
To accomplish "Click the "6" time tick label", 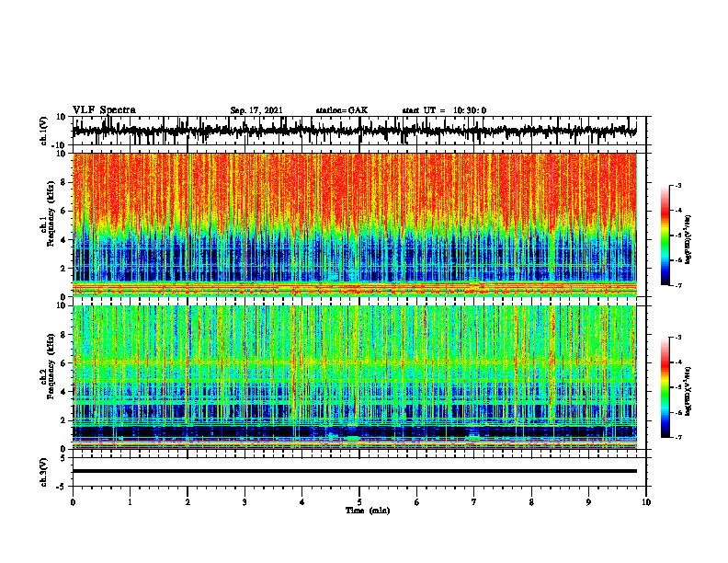I will pyautogui.click(x=417, y=502).
